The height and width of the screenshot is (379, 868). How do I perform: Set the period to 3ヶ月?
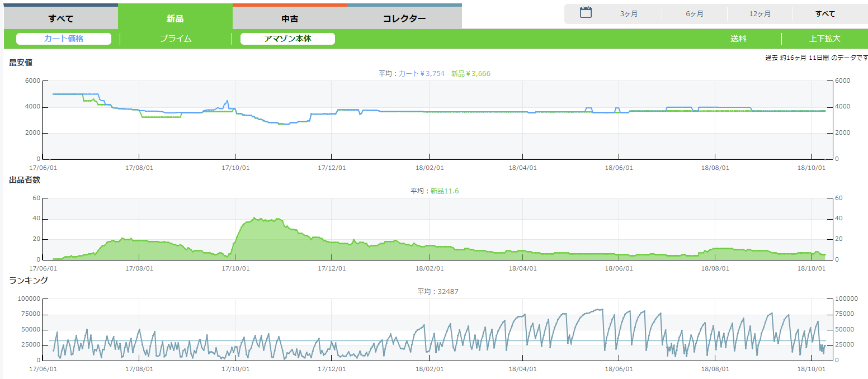[x=629, y=14]
